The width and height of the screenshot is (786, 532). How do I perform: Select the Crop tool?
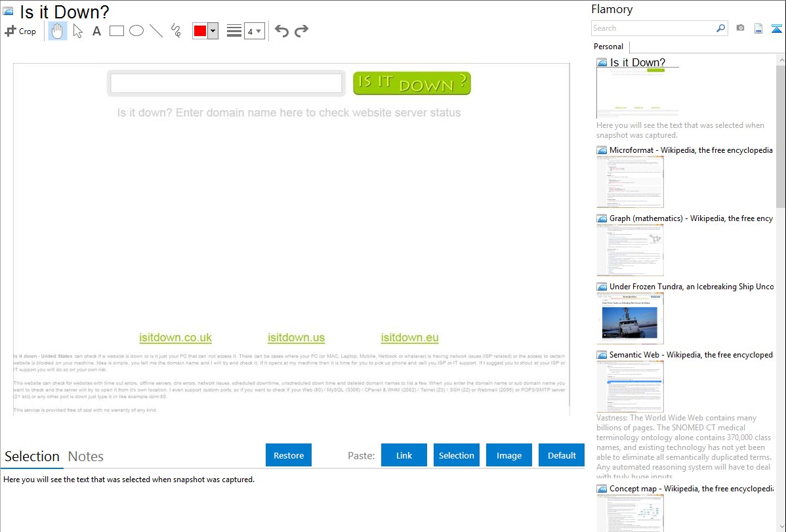(20, 31)
